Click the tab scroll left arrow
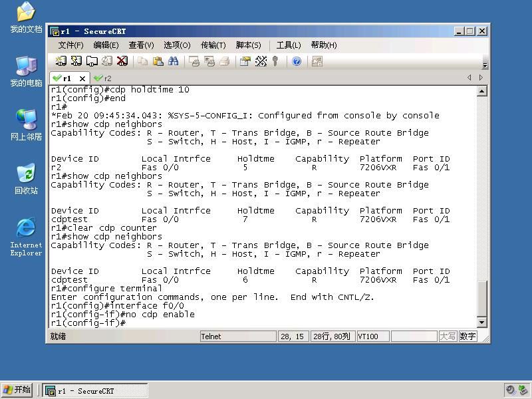Image resolution: width=532 pixels, height=399 pixels. pos(469,78)
